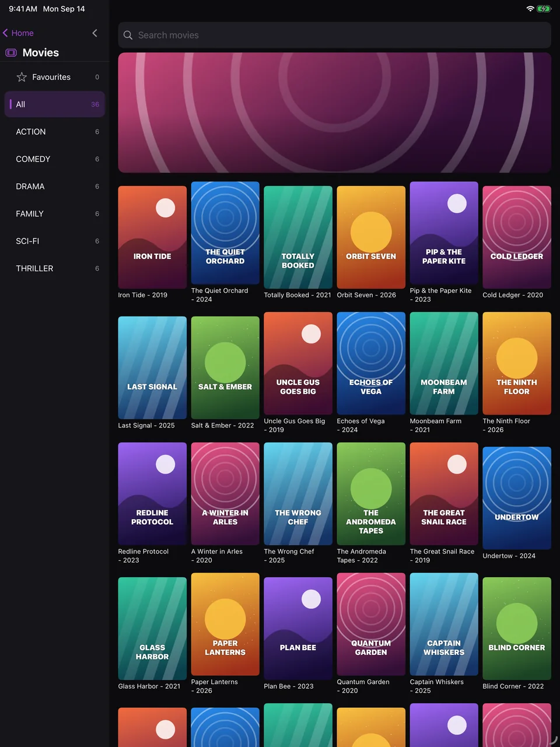Screen dimensions: 560x747
Task: Open the Paper Lanterns poster
Action: click(x=225, y=624)
